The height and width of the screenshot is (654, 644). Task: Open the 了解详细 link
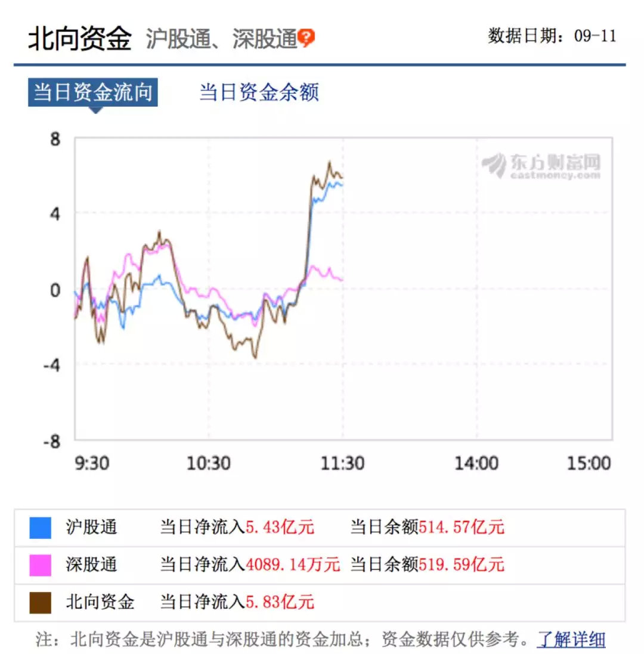point(571,640)
